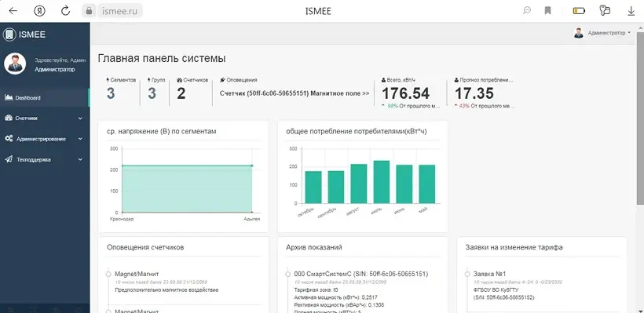Expand the Администрирование sidebar menu

click(44, 139)
